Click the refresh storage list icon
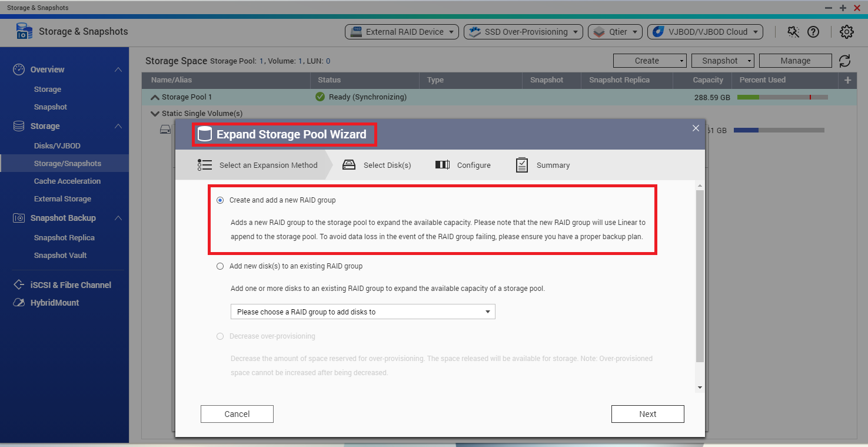This screenshot has width=868, height=447. [844, 61]
